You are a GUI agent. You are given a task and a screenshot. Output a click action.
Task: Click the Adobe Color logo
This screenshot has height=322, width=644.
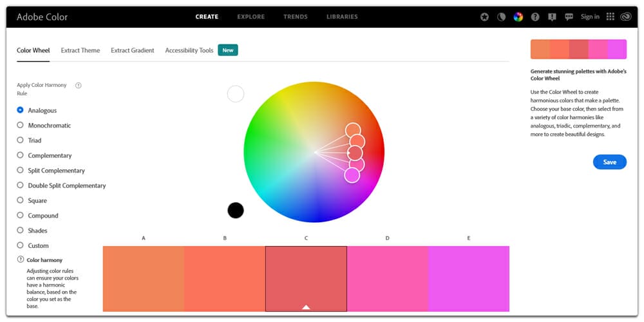[42, 17]
